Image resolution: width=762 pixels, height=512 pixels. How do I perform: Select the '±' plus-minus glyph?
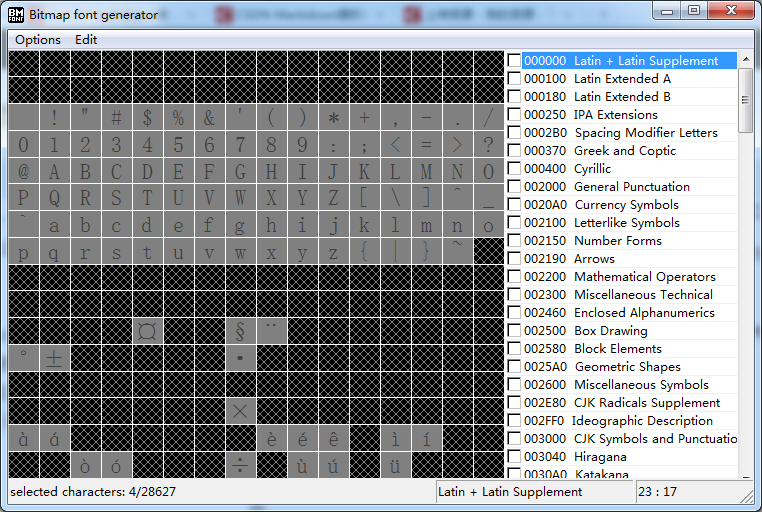(x=54, y=358)
